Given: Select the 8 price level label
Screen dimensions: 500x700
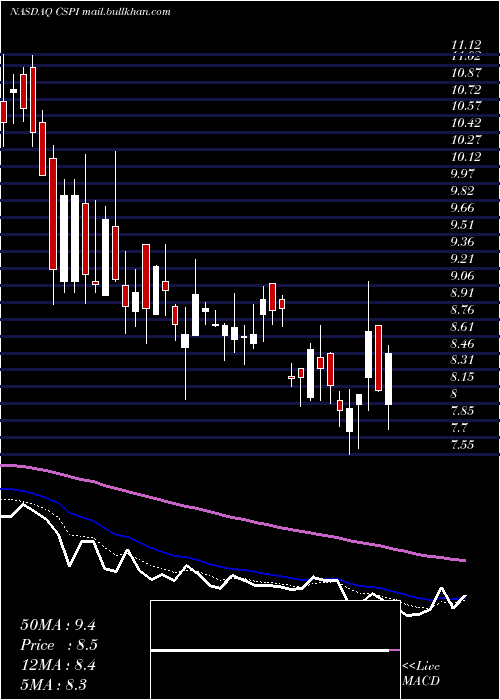Looking at the screenshot, I should pyautogui.click(x=454, y=395).
